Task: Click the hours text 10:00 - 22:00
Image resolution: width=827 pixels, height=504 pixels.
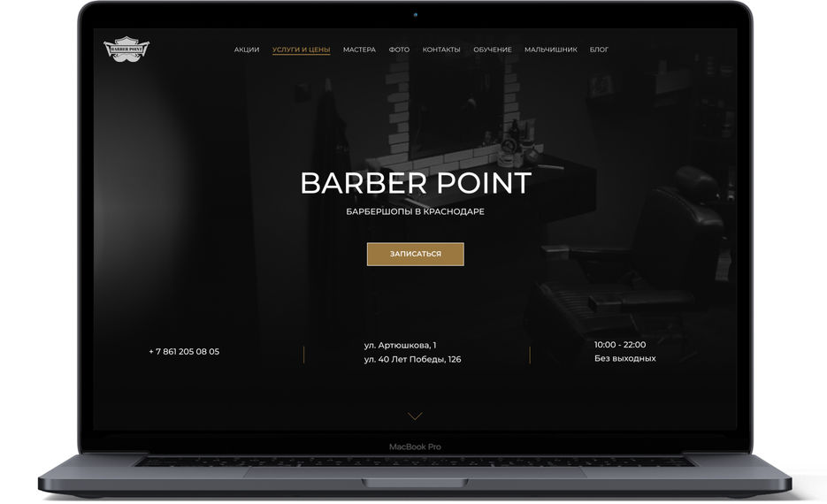Action: pos(620,345)
